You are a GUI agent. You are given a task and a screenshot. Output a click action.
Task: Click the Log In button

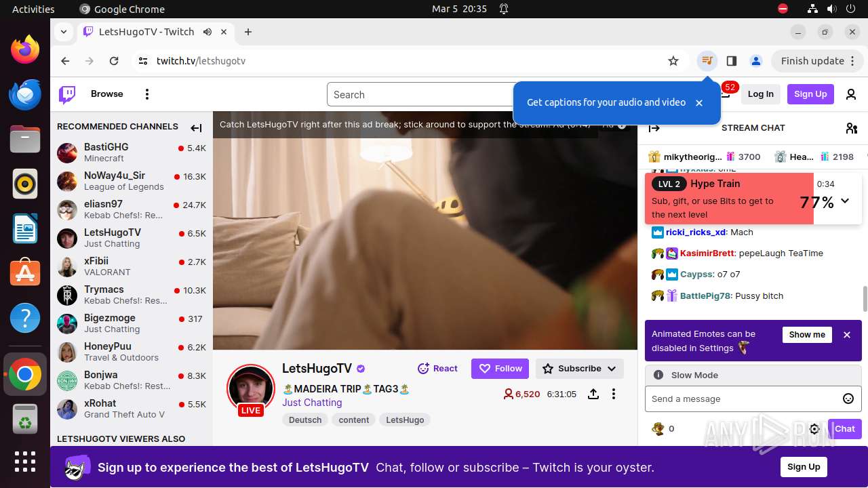click(x=761, y=94)
